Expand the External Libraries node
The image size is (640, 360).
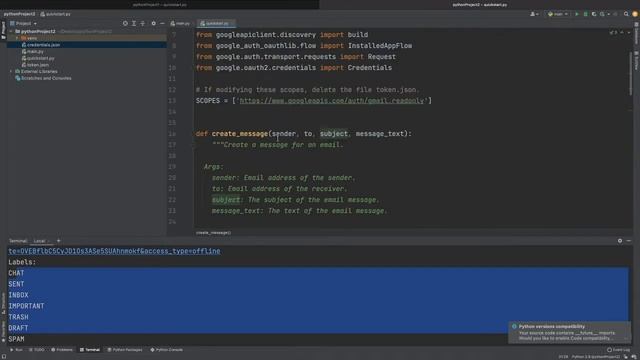[11, 71]
